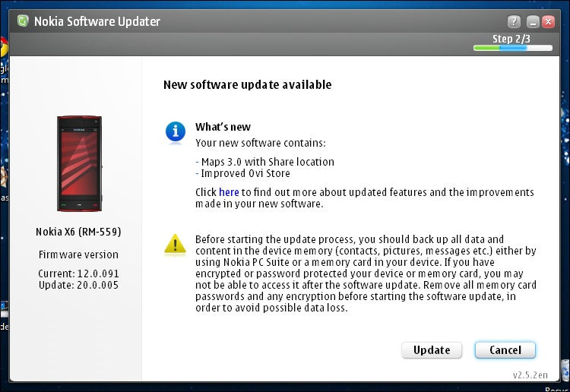Viewport: 570px width, 392px height.
Task: Click the Step 2/3 label
Action: 511,38
